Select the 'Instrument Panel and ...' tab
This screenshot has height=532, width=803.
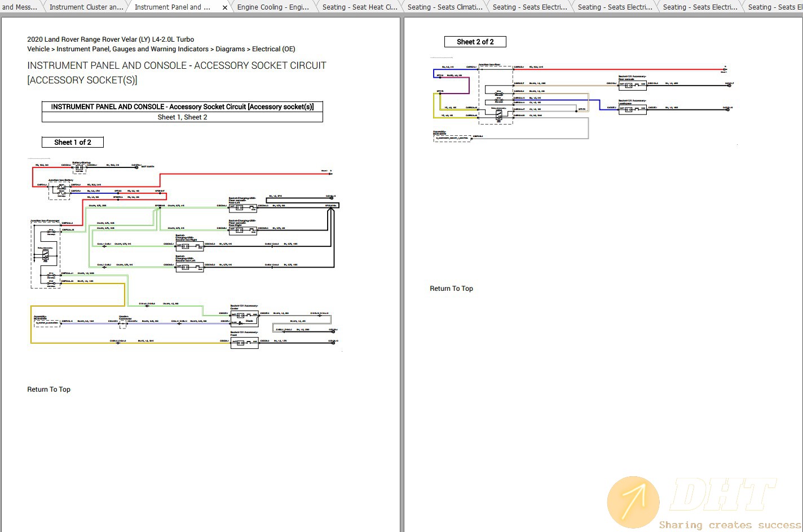click(x=173, y=7)
